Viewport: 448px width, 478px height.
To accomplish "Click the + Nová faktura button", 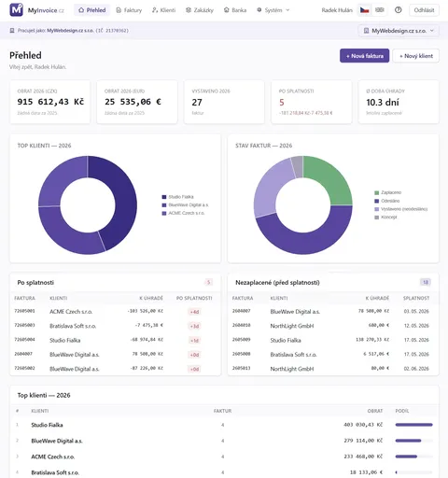I will (364, 56).
